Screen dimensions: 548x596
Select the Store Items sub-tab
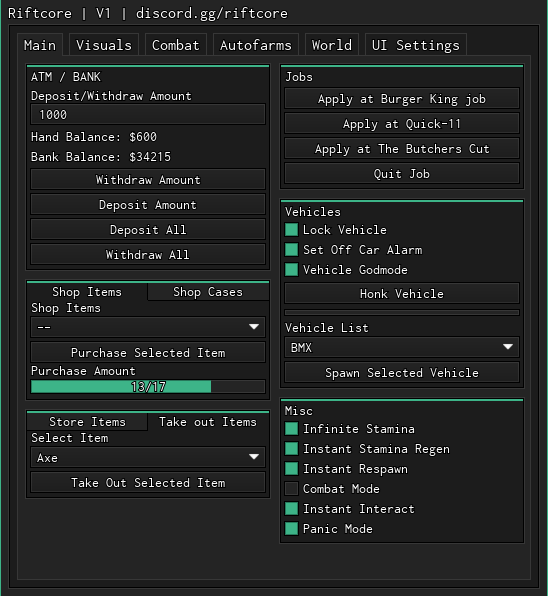(87, 422)
